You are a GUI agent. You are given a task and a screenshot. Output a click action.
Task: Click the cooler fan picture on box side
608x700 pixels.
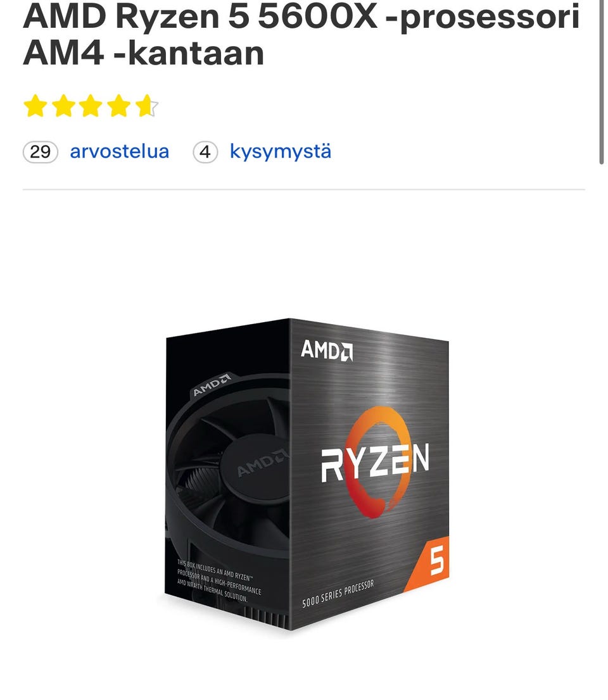(229, 466)
